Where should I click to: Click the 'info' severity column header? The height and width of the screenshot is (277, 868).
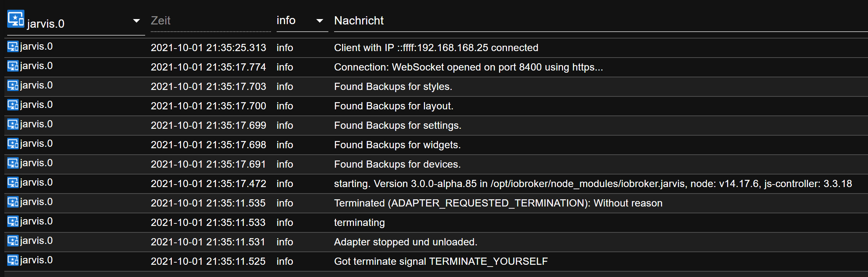click(286, 21)
